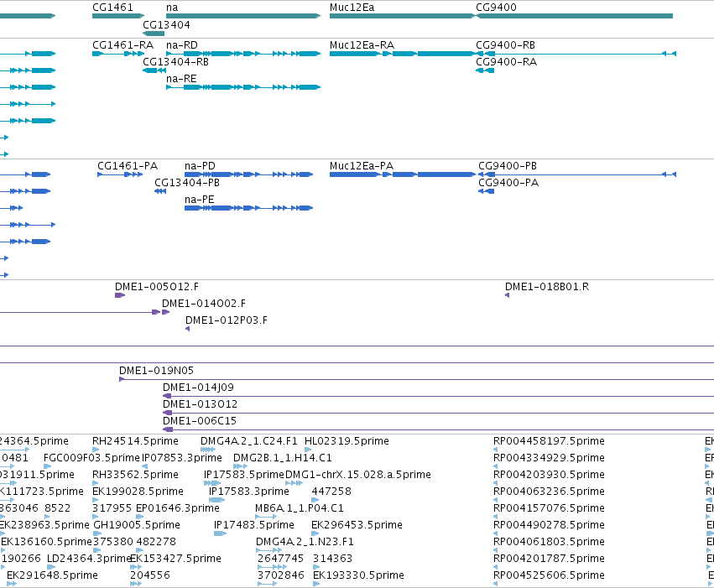The height and width of the screenshot is (588, 714).
Task: Click the MB6A.1_1.P04.C1 label
Action: (300, 508)
